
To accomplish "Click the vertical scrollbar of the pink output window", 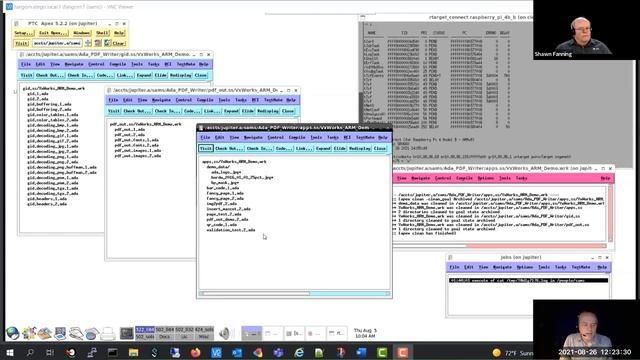I will (611, 213).
